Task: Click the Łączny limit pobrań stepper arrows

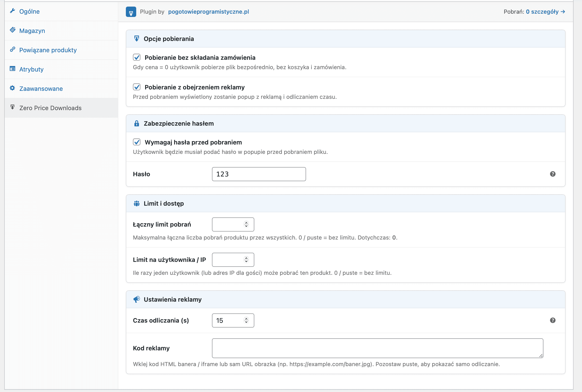Action: [x=246, y=224]
